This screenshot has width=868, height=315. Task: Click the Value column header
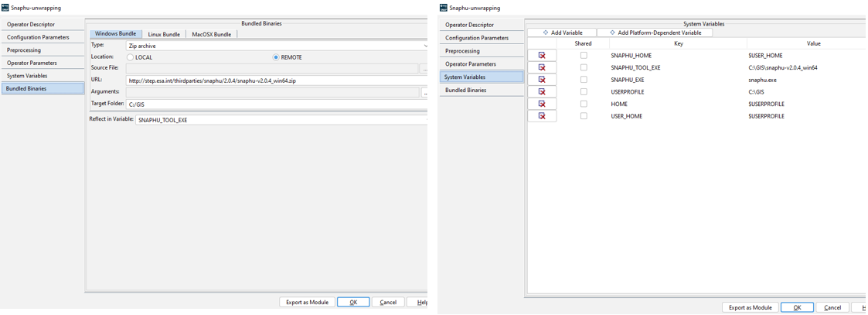pyautogui.click(x=807, y=43)
